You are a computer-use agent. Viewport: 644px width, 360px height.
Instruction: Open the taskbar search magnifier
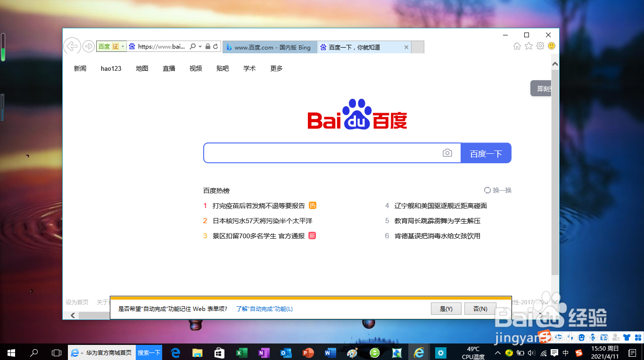[34, 352]
